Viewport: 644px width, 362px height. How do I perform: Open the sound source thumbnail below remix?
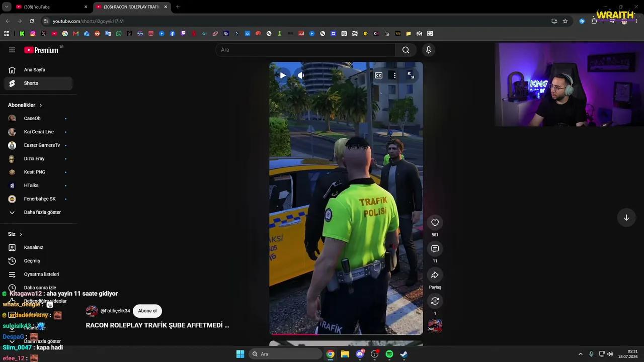[435, 326]
